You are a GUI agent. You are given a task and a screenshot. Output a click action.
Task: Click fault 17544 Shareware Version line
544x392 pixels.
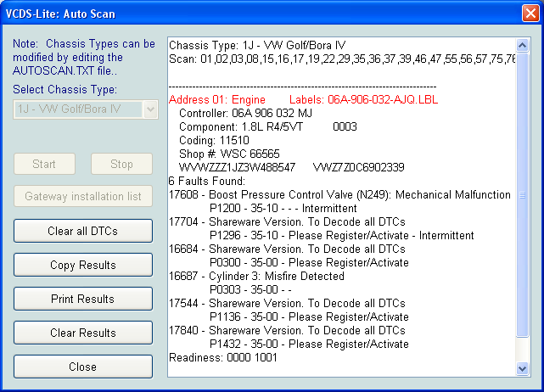point(287,303)
